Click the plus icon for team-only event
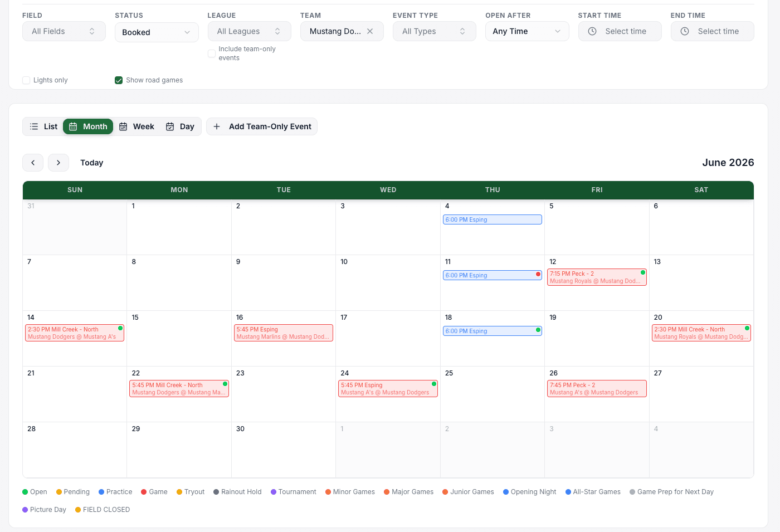 click(217, 126)
